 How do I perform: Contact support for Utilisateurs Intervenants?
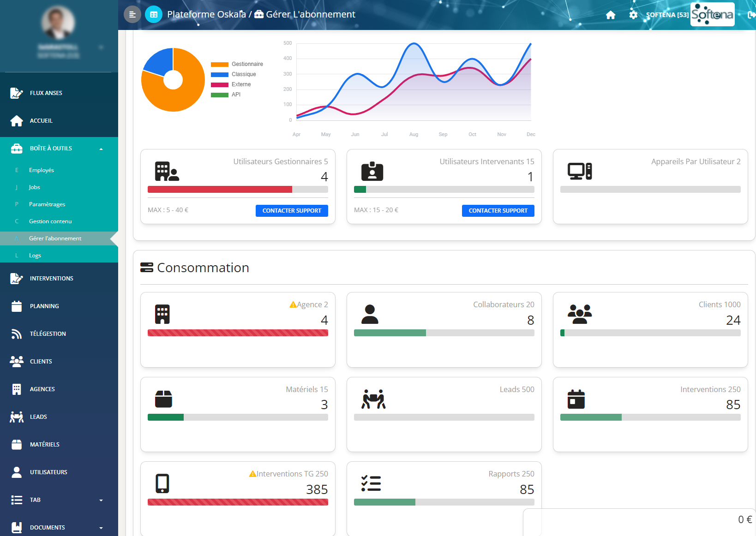tap(498, 211)
